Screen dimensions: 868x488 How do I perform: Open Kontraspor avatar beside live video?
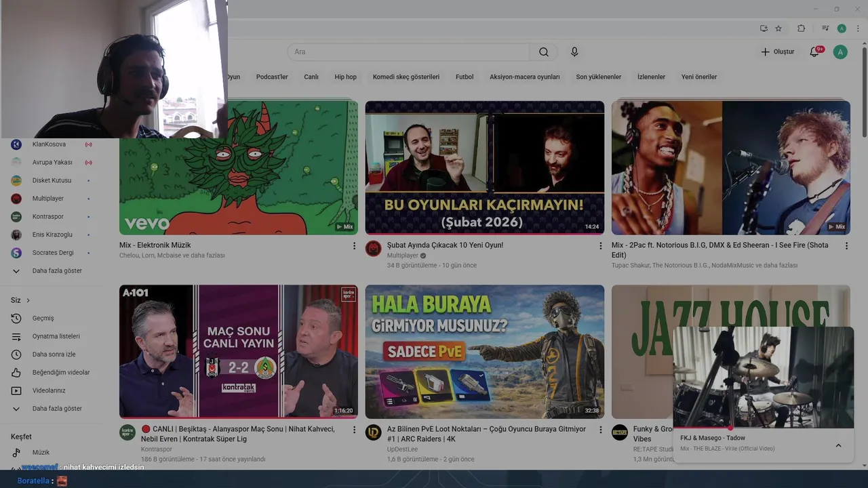[127, 432]
